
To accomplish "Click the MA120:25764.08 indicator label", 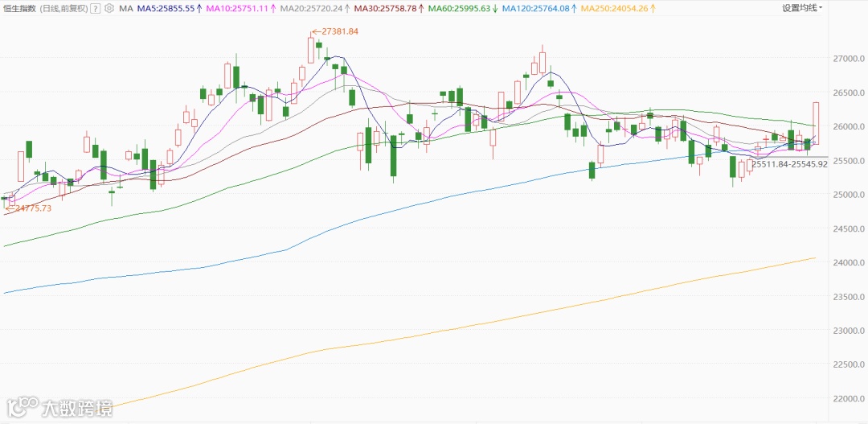I will click(x=538, y=8).
